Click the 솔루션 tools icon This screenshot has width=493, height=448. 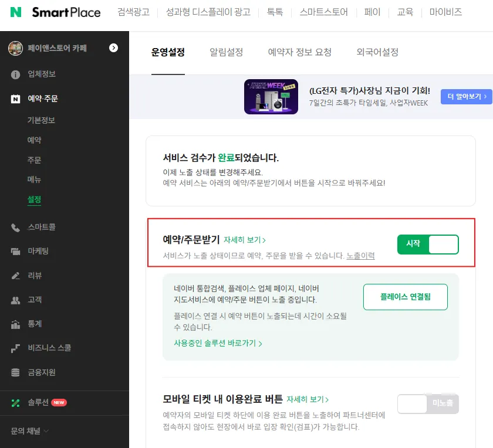[15, 403]
